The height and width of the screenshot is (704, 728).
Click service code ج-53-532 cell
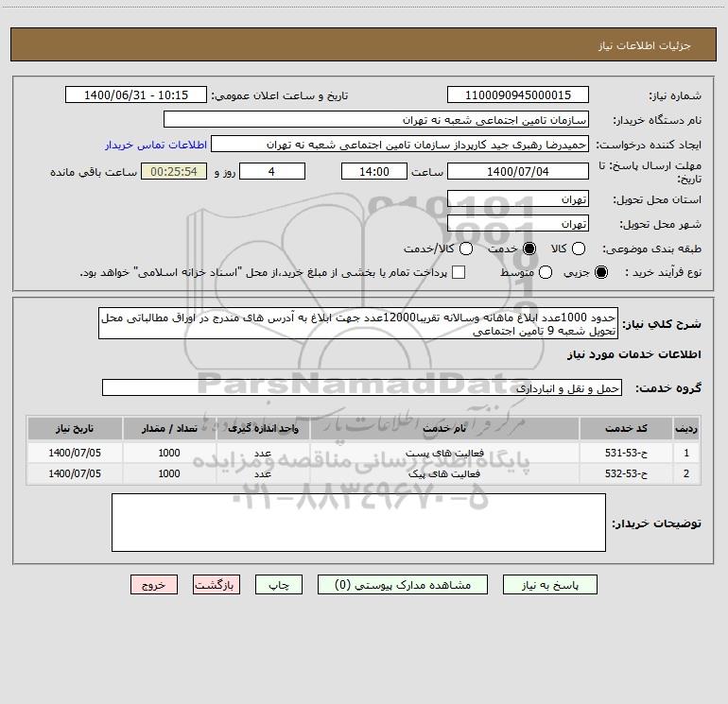(x=626, y=473)
